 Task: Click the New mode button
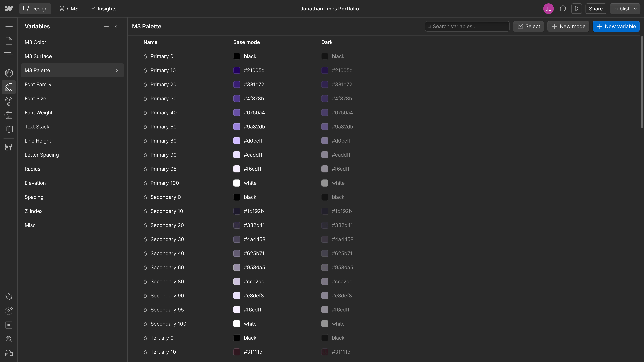click(x=568, y=27)
